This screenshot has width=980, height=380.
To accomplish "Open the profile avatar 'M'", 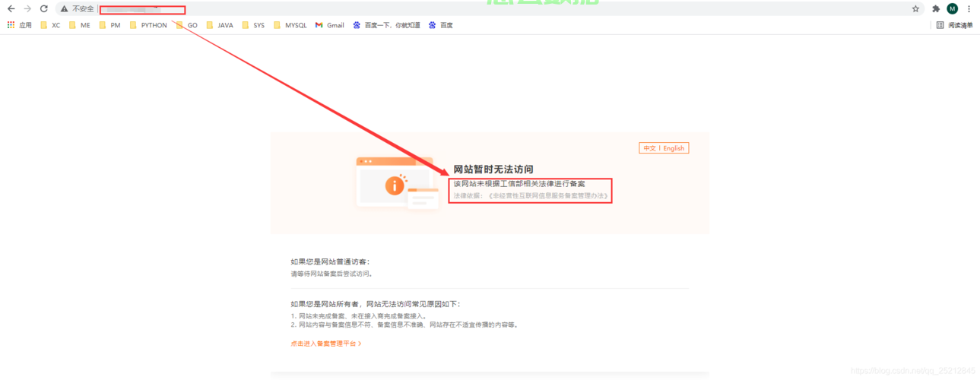I will (952, 9).
